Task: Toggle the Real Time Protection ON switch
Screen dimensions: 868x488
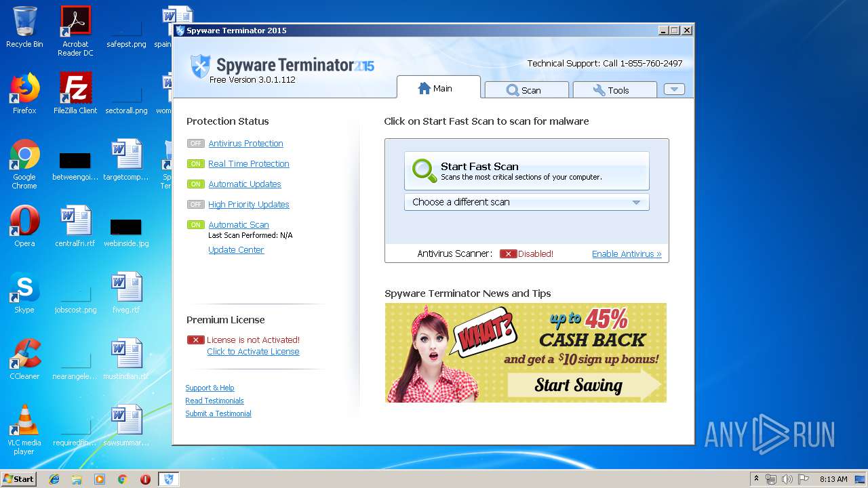Action: (196, 163)
